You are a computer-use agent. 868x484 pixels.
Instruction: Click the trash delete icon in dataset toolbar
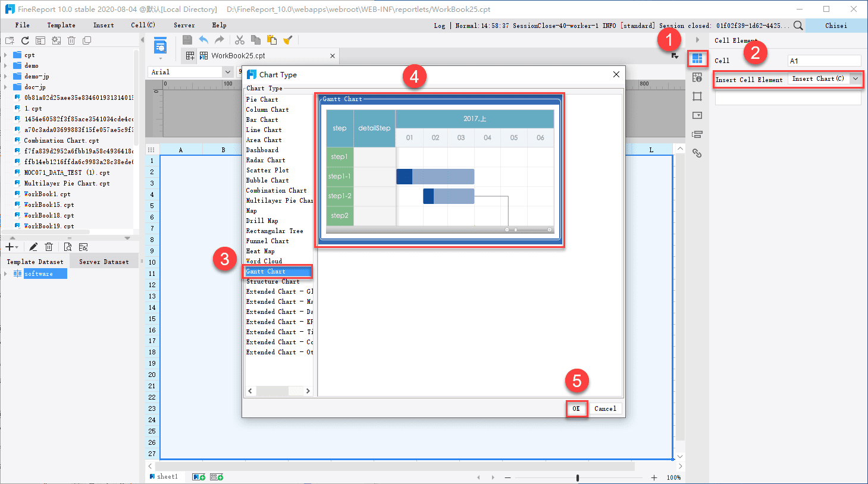pyautogui.click(x=49, y=246)
